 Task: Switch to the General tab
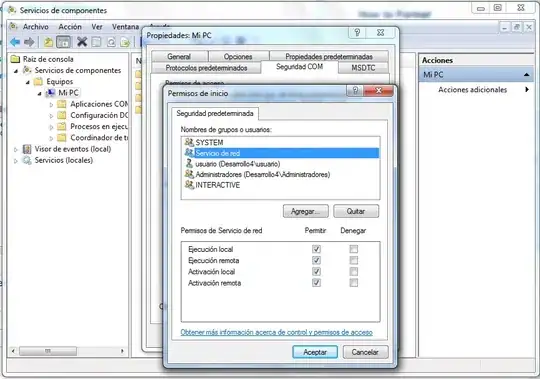[x=179, y=56]
